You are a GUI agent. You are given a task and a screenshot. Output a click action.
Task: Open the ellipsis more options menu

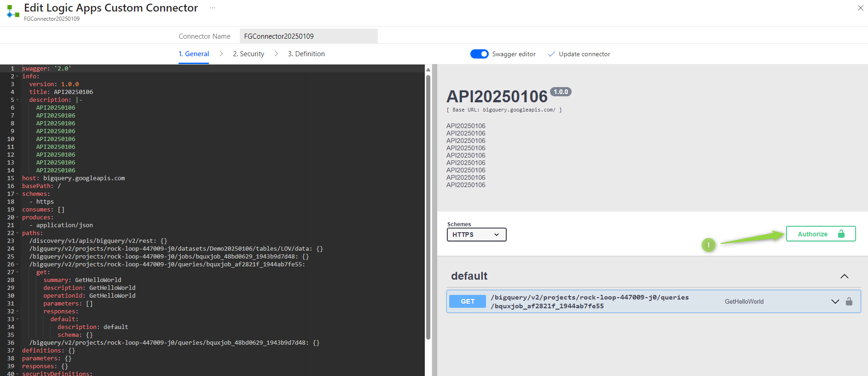click(213, 8)
